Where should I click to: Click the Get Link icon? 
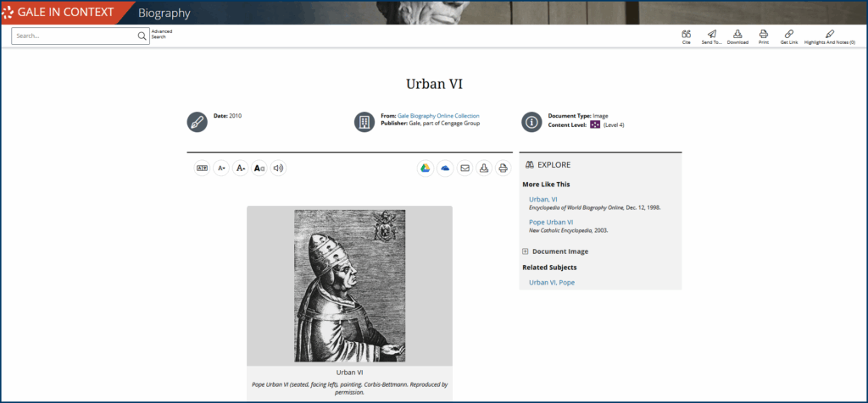point(789,37)
